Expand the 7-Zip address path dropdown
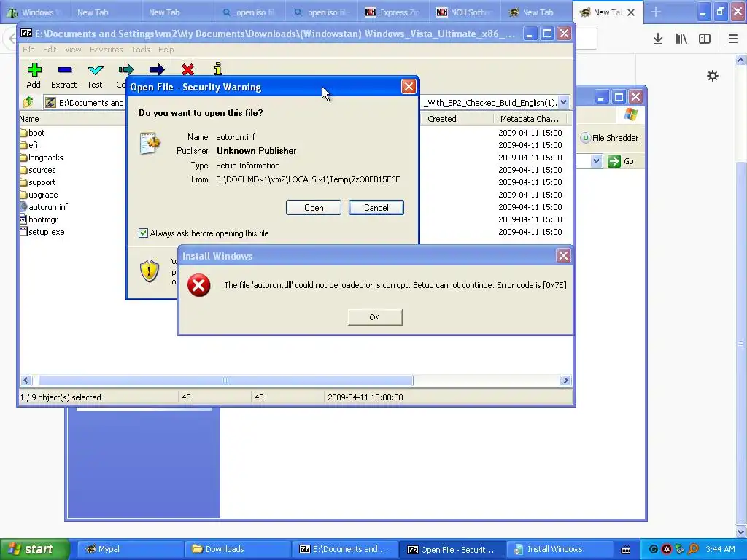Screen dimensions: 747x560 click(563, 102)
